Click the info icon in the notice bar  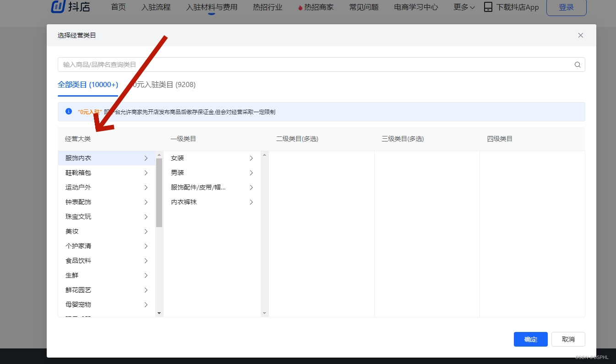[69, 111]
